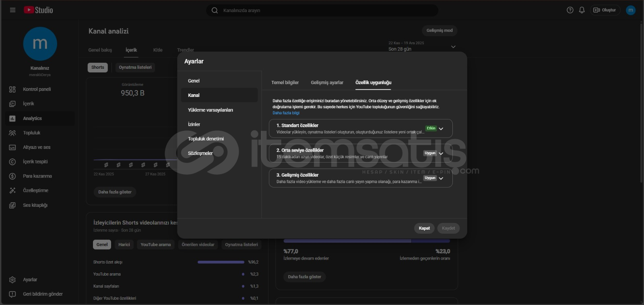Switch to the Temel bilgiler tab
644x305 pixels.
click(x=285, y=82)
